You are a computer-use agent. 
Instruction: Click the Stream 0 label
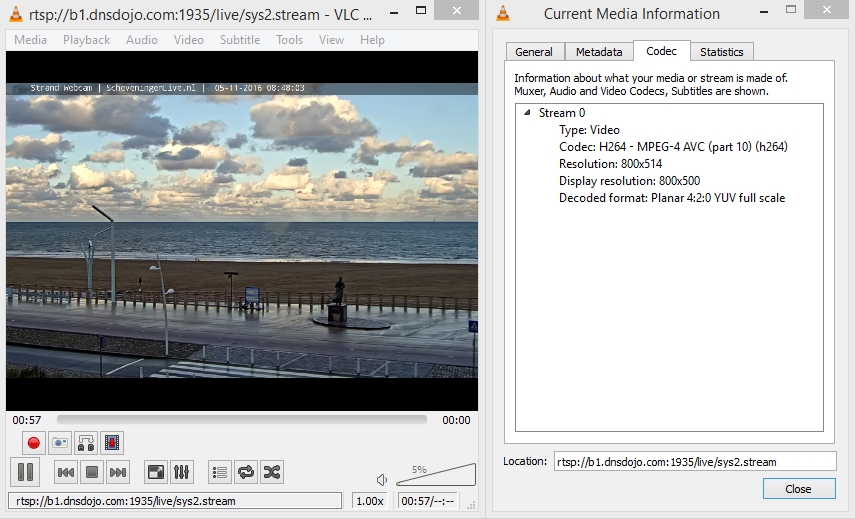click(562, 113)
